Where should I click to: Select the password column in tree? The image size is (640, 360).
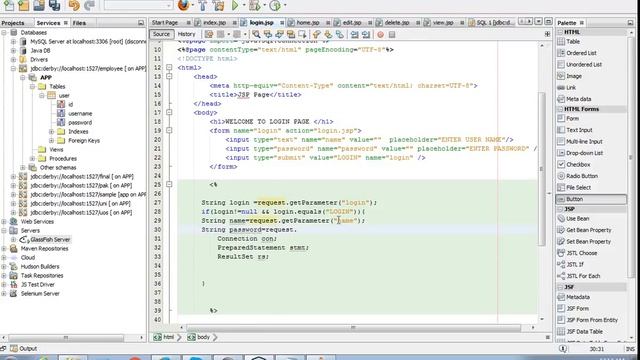tap(80, 122)
